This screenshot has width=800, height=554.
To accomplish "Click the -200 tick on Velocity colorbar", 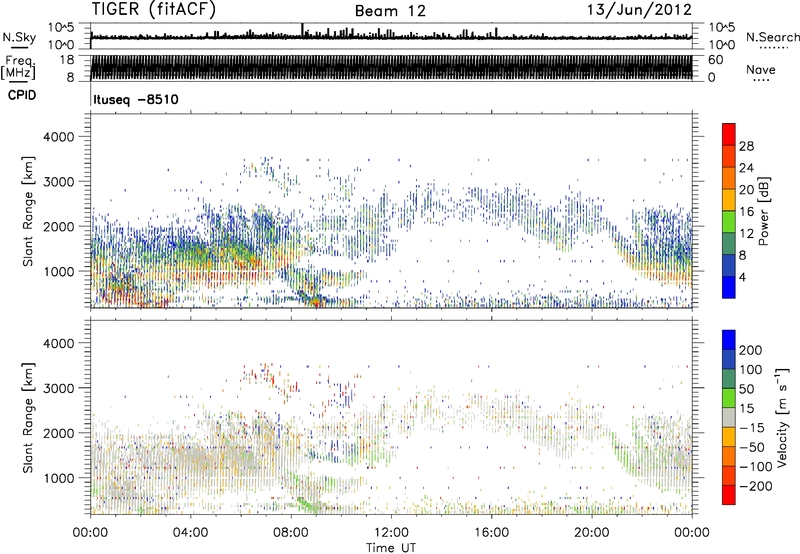I will pos(755,486).
